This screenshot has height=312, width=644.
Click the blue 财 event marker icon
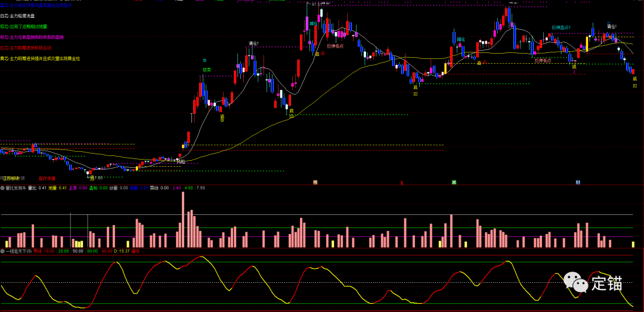pyautogui.click(x=578, y=182)
